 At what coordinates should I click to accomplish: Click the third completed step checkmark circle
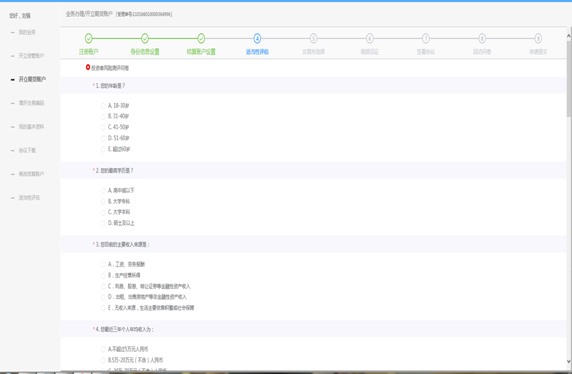point(201,38)
